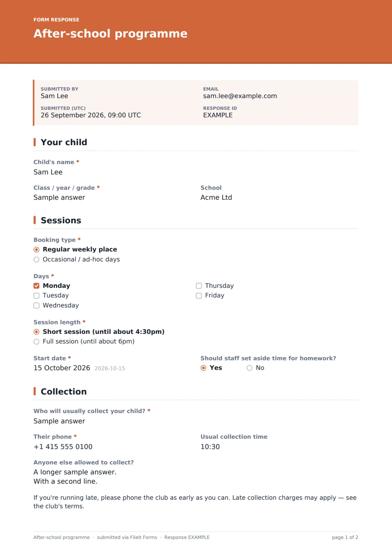Click the email sam.lee@example.com
392x555 pixels.
240,96
